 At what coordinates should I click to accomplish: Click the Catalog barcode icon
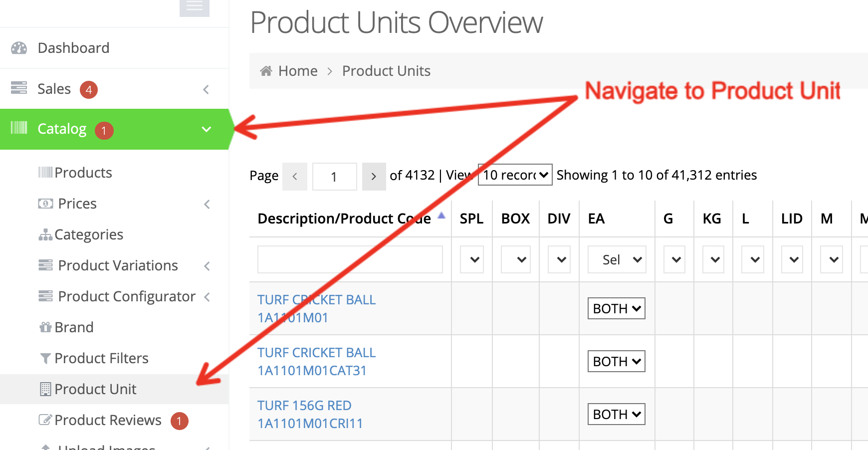click(x=19, y=128)
